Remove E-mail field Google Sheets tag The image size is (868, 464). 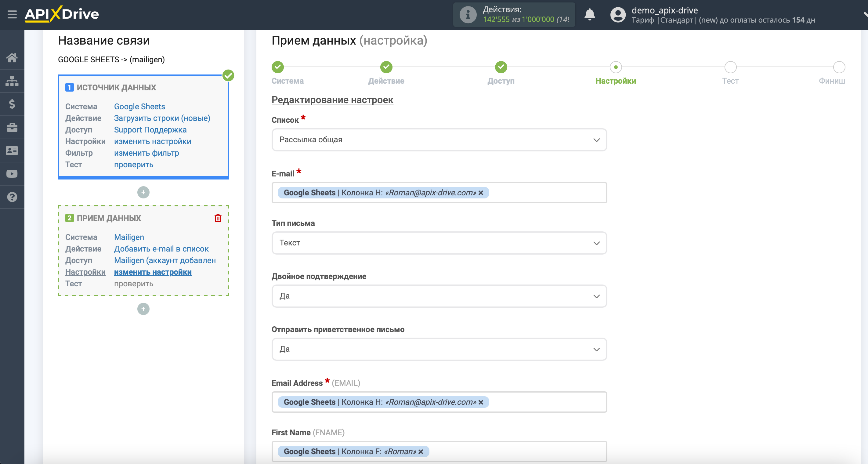[481, 193]
